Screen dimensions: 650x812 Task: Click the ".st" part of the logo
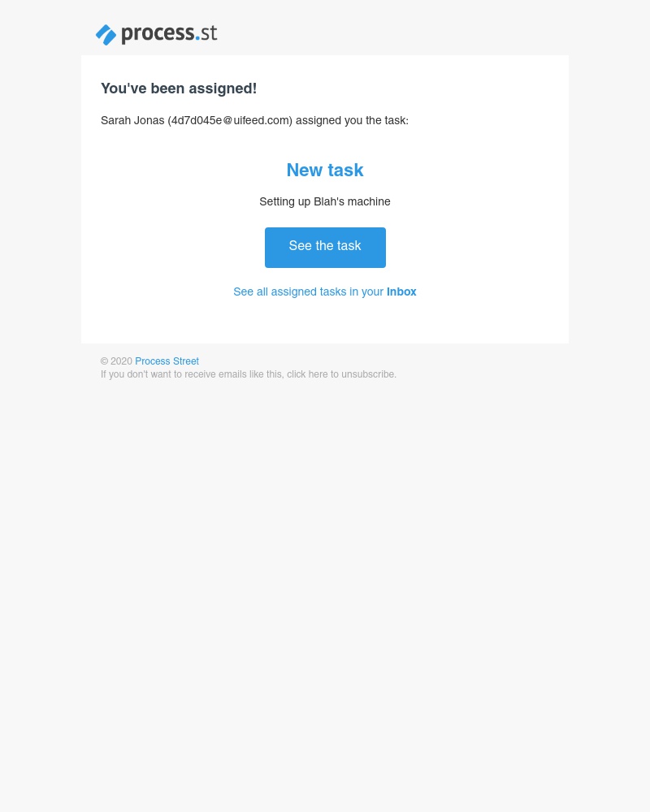(208, 32)
